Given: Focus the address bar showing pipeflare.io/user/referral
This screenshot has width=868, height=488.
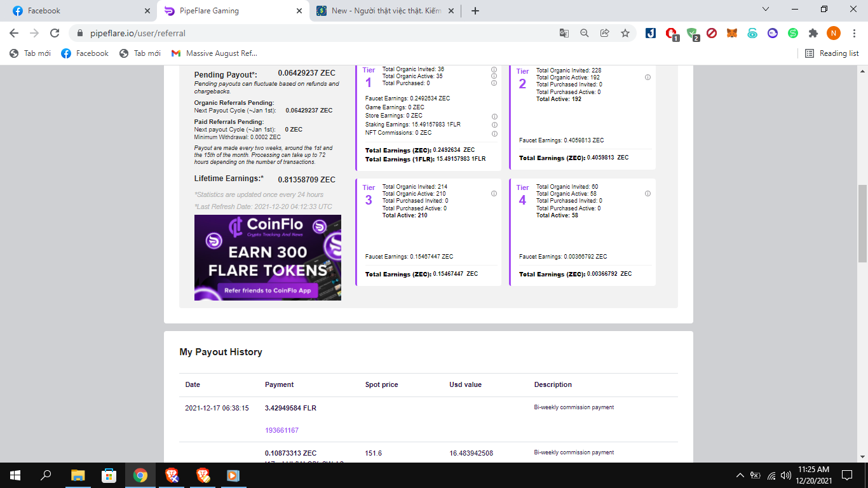Looking at the screenshot, I should (318, 33).
